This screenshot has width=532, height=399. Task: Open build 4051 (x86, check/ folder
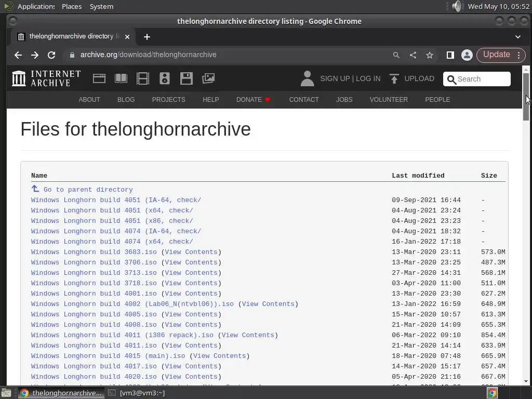point(112,221)
